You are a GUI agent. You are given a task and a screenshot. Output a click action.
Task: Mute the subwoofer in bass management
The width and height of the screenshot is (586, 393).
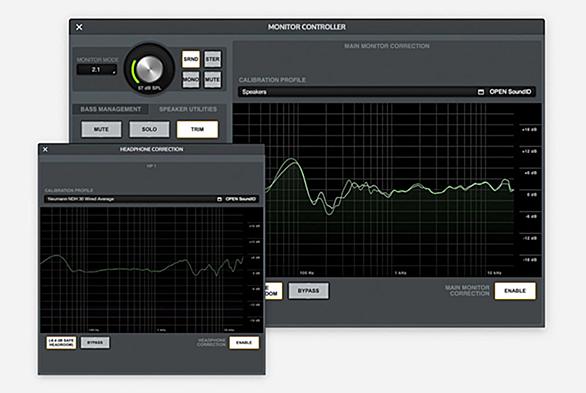(101, 129)
